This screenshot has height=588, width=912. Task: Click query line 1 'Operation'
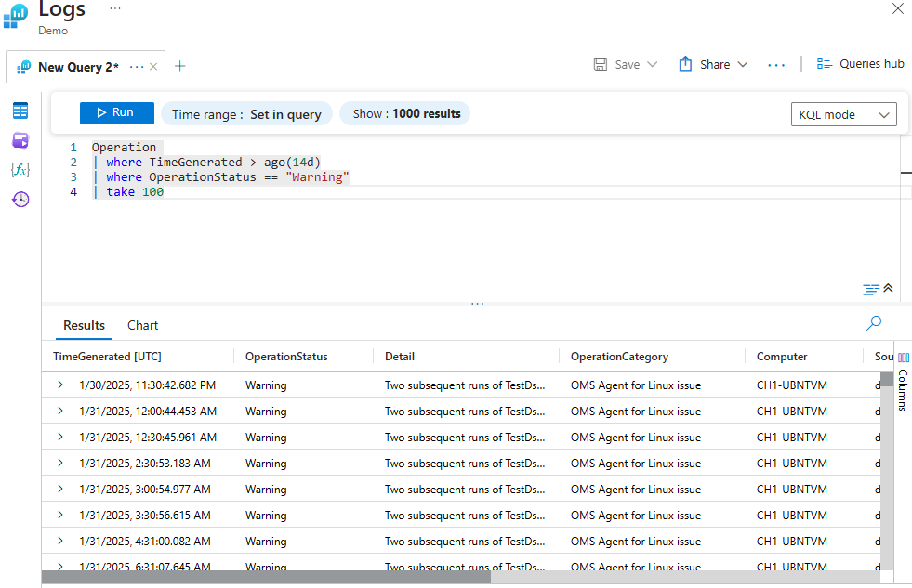pyautogui.click(x=124, y=147)
